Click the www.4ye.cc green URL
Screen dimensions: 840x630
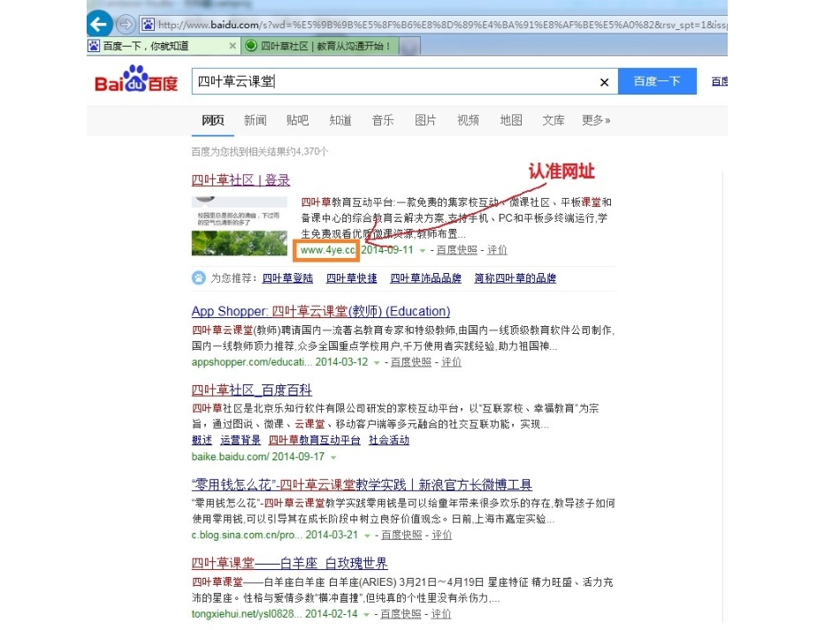point(327,250)
